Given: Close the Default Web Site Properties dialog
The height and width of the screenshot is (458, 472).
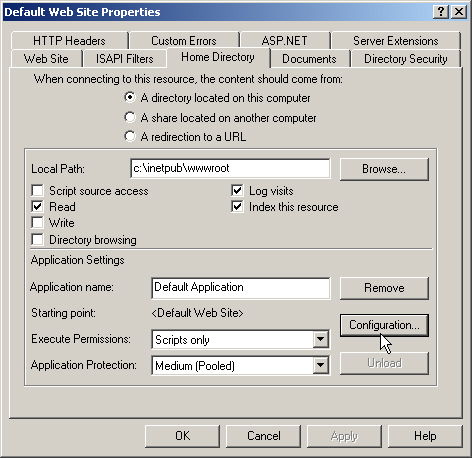Looking at the screenshot, I should pos(459,12).
